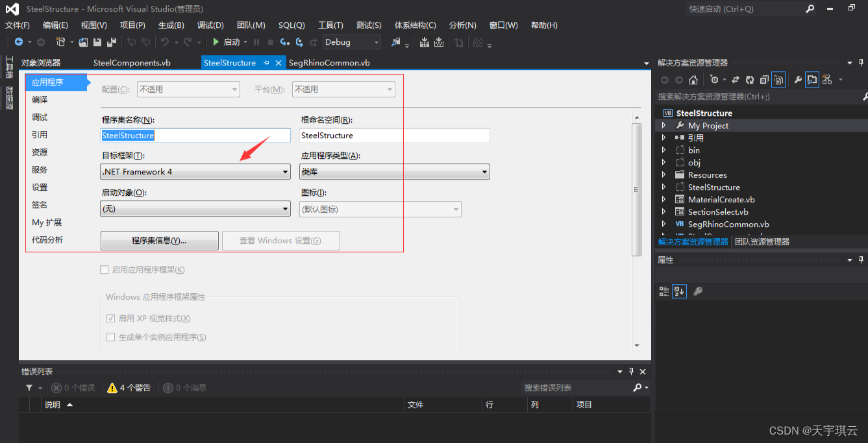
Task: Switch to the SegRhinoCommon.vb tab
Action: (x=329, y=63)
